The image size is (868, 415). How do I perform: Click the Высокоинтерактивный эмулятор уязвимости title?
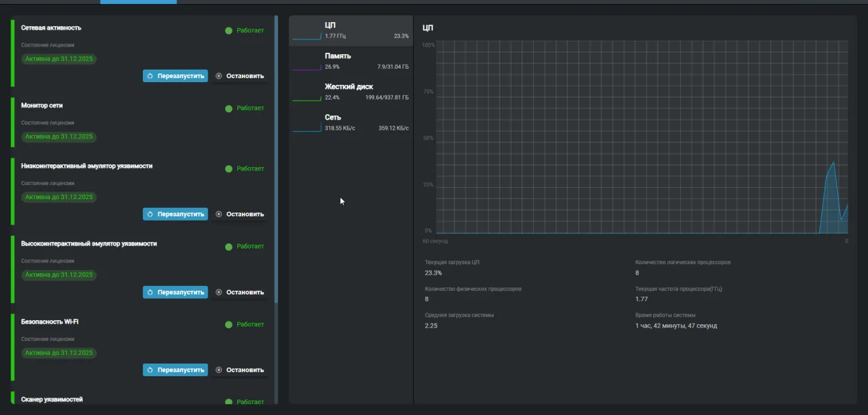coord(89,244)
